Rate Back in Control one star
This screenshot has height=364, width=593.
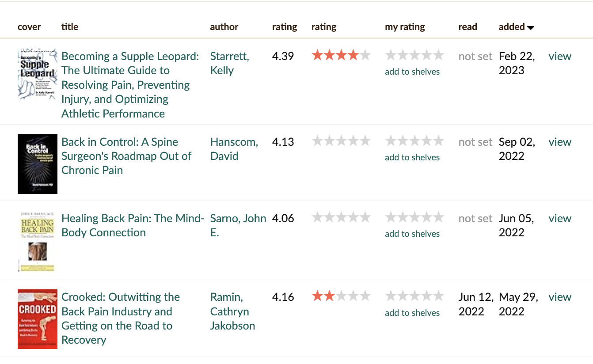pyautogui.click(x=391, y=141)
